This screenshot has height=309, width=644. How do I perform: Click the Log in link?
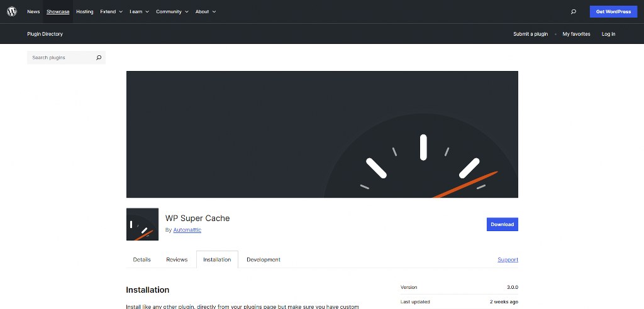[608, 34]
